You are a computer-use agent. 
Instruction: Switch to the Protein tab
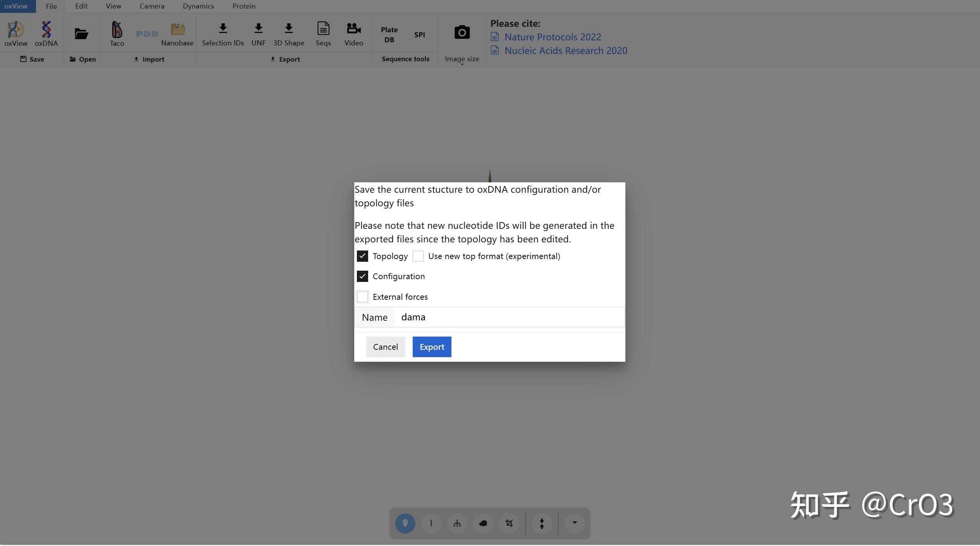coord(244,6)
